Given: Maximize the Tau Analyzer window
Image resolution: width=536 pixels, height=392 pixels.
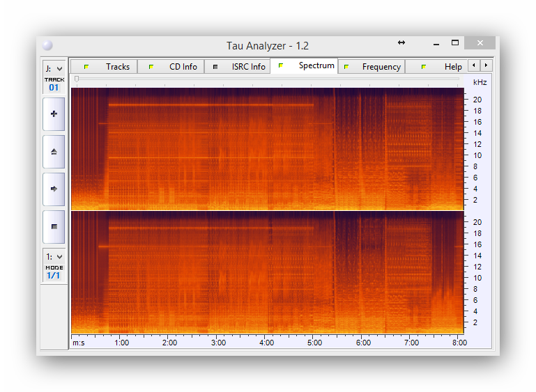Looking at the screenshot, I should pyautogui.click(x=455, y=43).
